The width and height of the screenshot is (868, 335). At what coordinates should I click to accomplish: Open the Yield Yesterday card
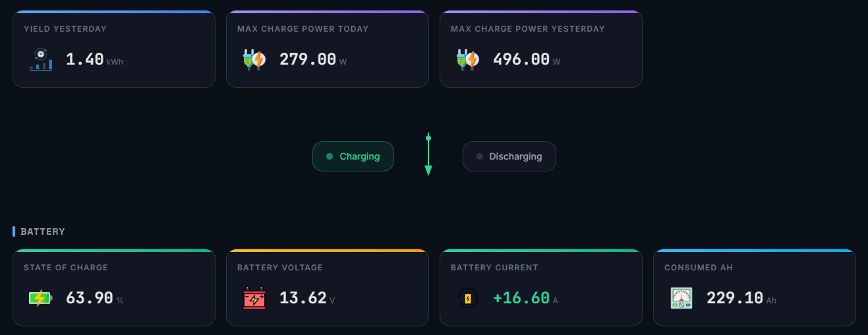[114, 49]
